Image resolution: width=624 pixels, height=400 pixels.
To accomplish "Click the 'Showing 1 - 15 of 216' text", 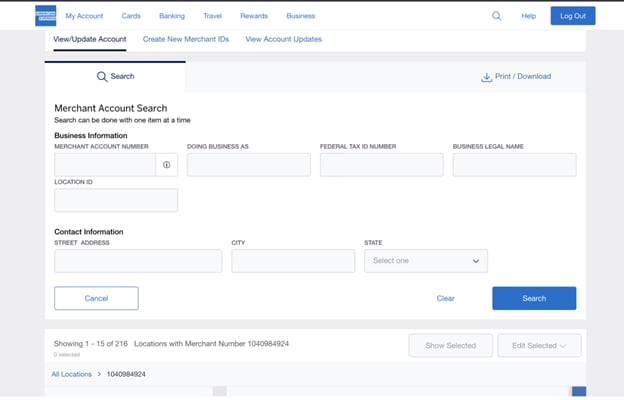I will (91, 343).
